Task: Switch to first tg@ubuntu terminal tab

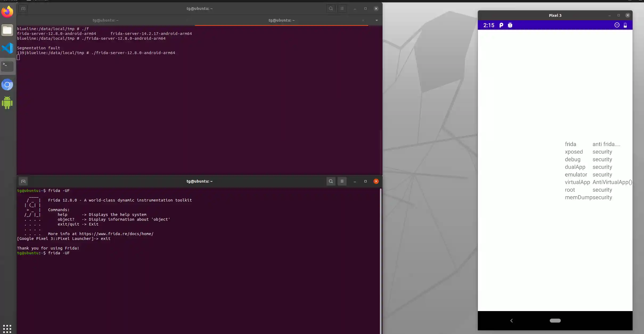Action: pyautogui.click(x=105, y=20)
